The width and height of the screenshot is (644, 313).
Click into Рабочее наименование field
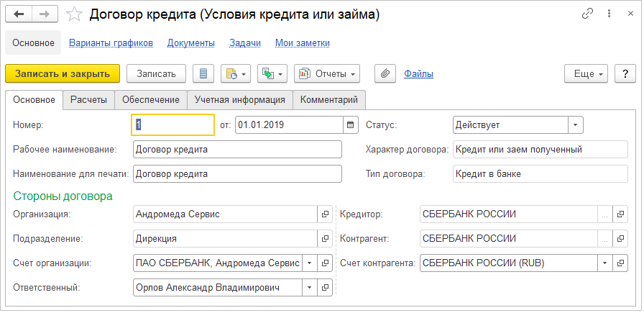click(x=237, y=149)
